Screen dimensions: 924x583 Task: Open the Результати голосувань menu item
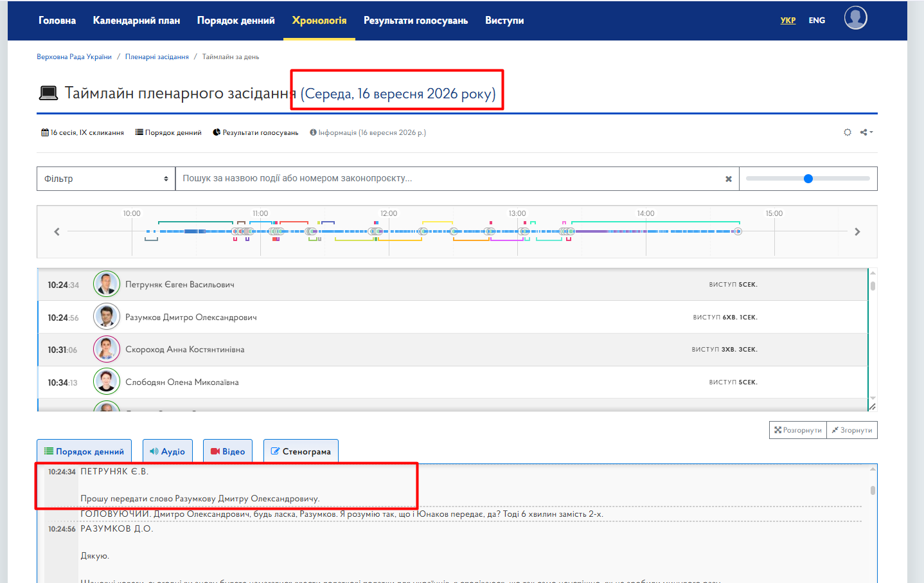tap(416, 21)
